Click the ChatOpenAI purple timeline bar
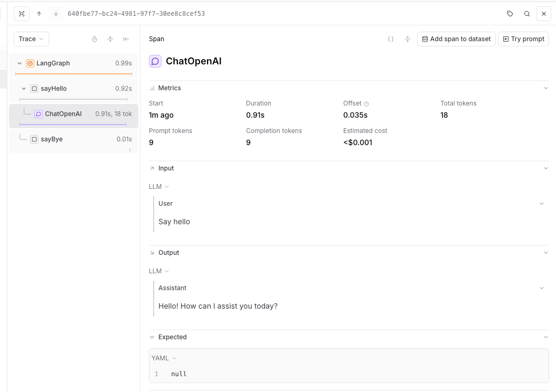 click(73, 125)
